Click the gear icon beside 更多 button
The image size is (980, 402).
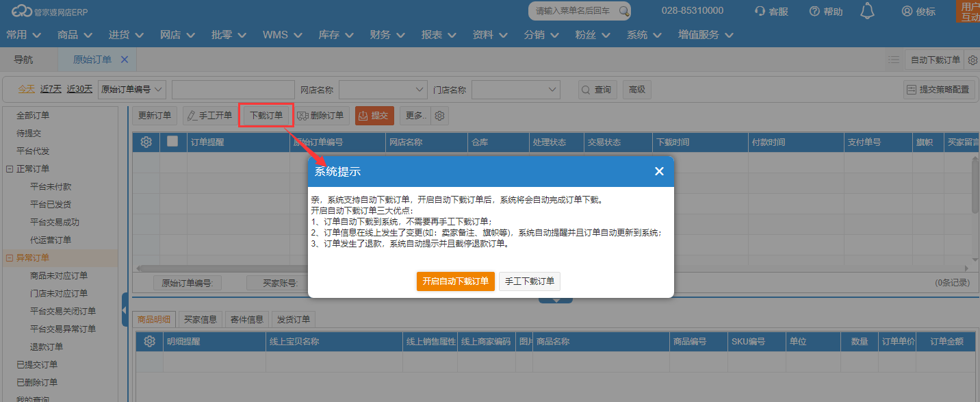point(441,116)
